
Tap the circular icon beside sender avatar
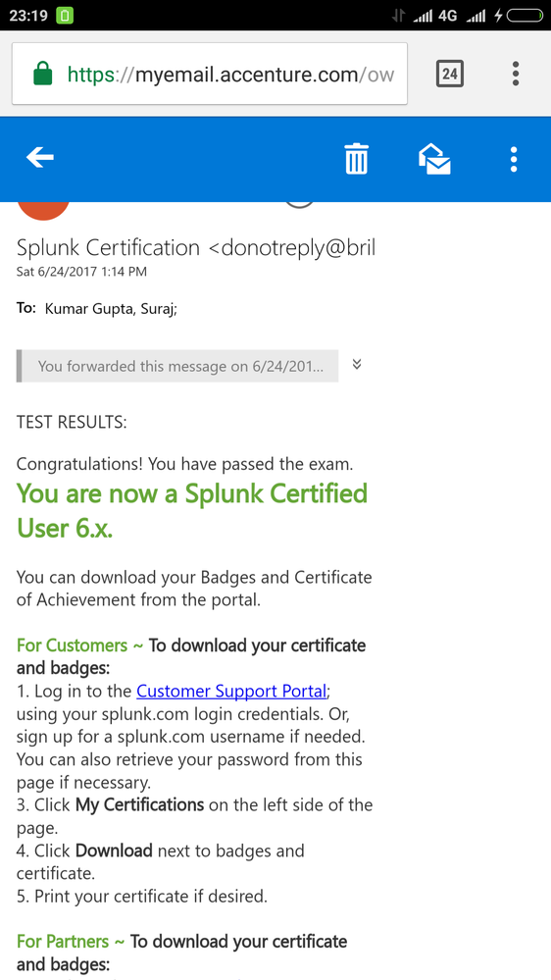(299, 205)
